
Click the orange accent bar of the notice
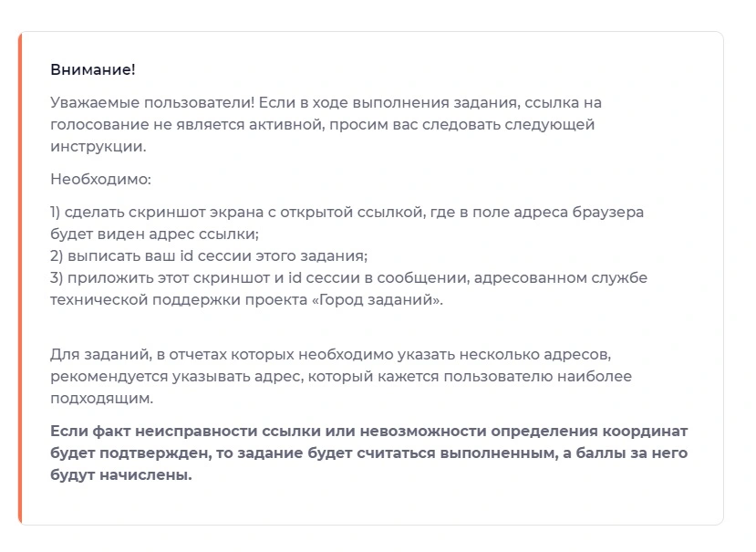tap(20, 278)
